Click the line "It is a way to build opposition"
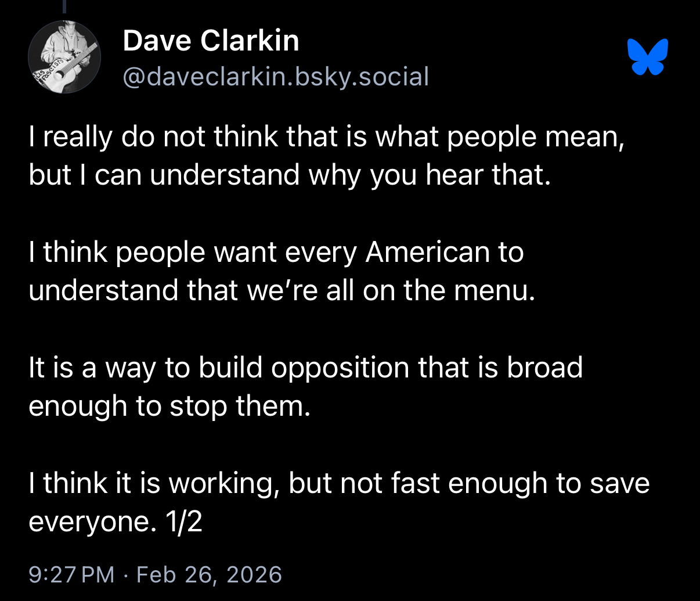 point(305,368)
